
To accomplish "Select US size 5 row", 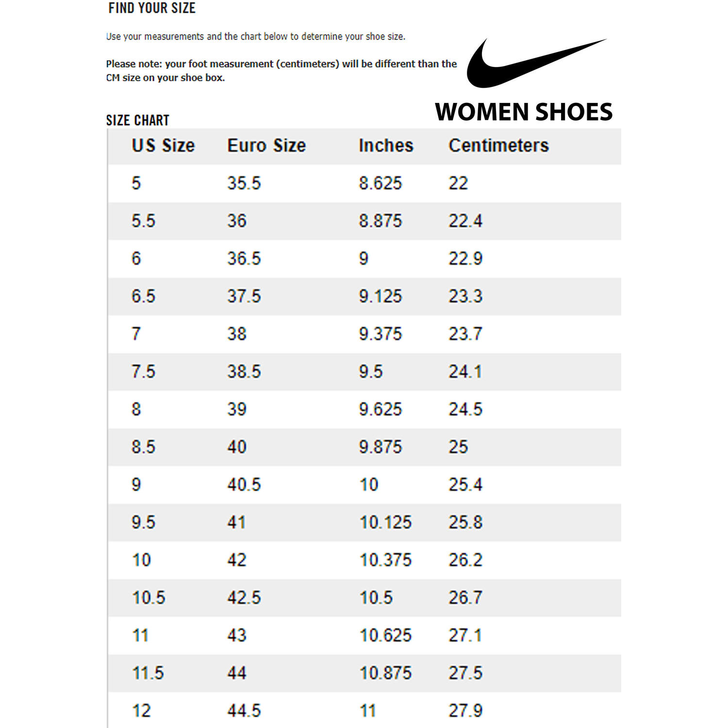I will pos(364,183).
